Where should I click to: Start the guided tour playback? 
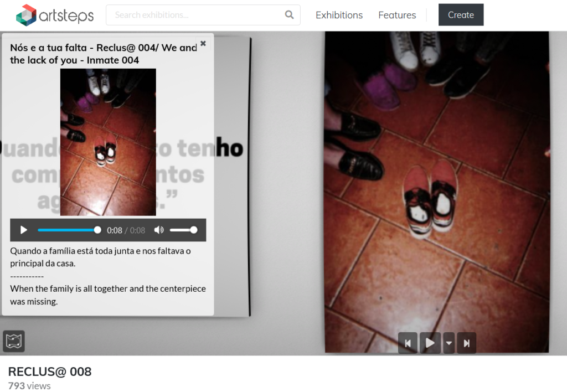click(x=430, y=343)
